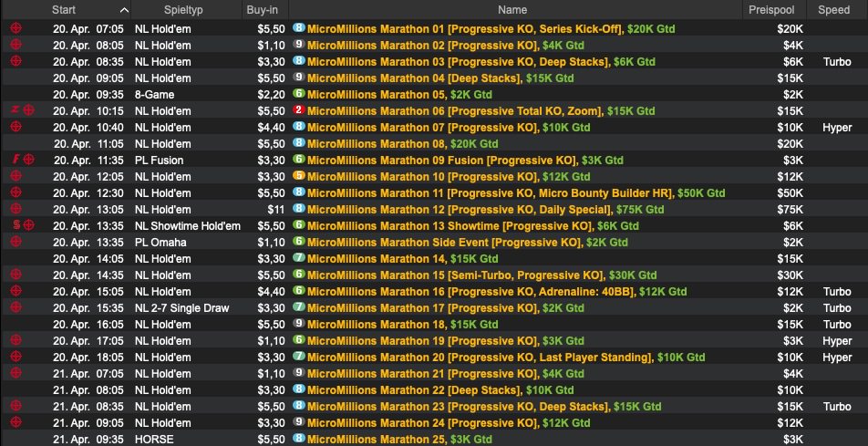Image resolution: width=868 pixels, height=446 pixels.
Task: Click the knockout target icon for Marathon 15
Action: [16, 275]
